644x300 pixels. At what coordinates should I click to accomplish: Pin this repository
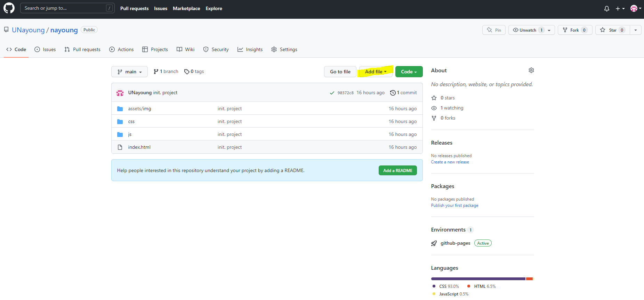pos(494,30)
